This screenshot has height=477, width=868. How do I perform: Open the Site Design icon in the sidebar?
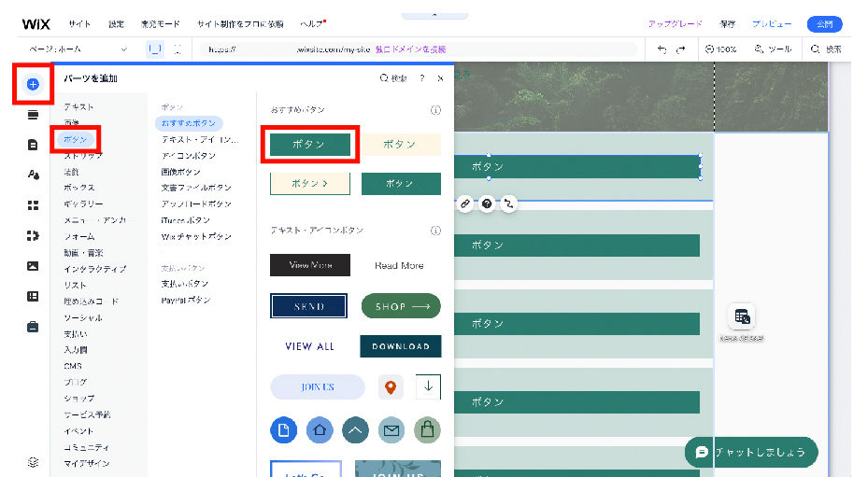point(33,175)
